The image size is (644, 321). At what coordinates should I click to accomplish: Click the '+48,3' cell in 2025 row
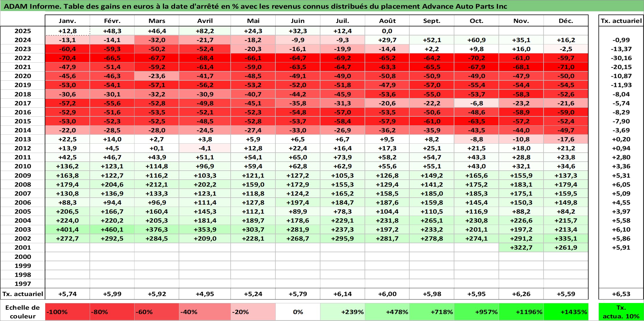pos(112,31)
